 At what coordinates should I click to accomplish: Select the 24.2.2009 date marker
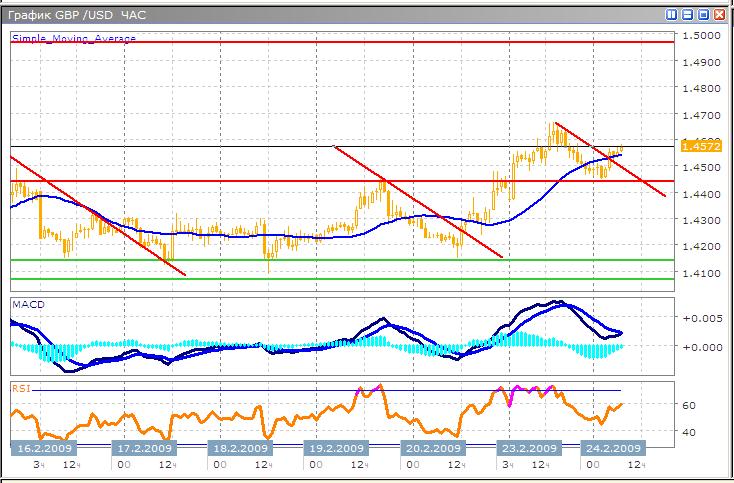tap(612, 448)
